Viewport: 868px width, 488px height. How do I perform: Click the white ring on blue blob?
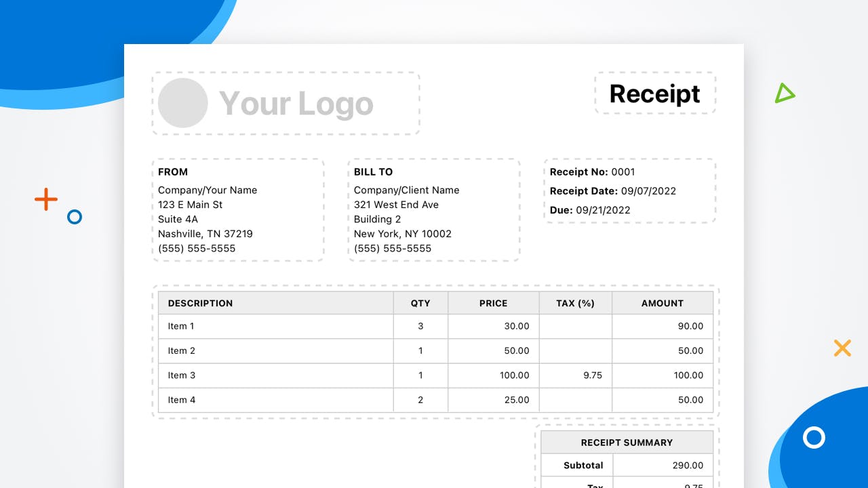(814, 438)
